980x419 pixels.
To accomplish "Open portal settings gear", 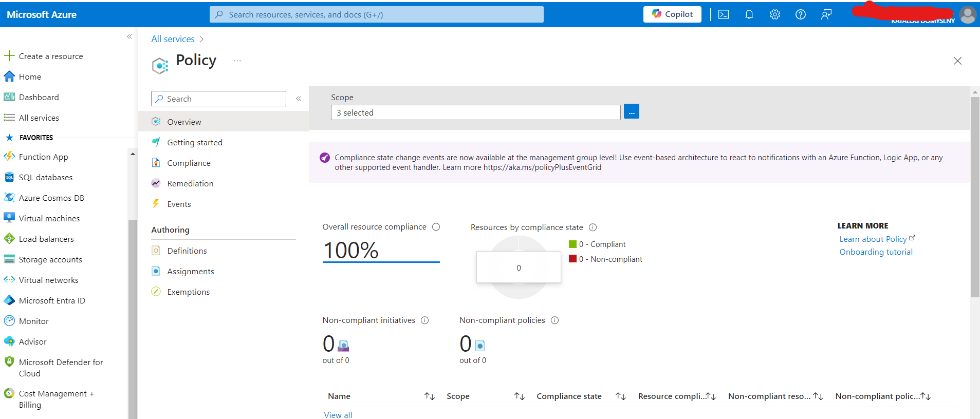I will pyautogui.click(x=775, y=14).
